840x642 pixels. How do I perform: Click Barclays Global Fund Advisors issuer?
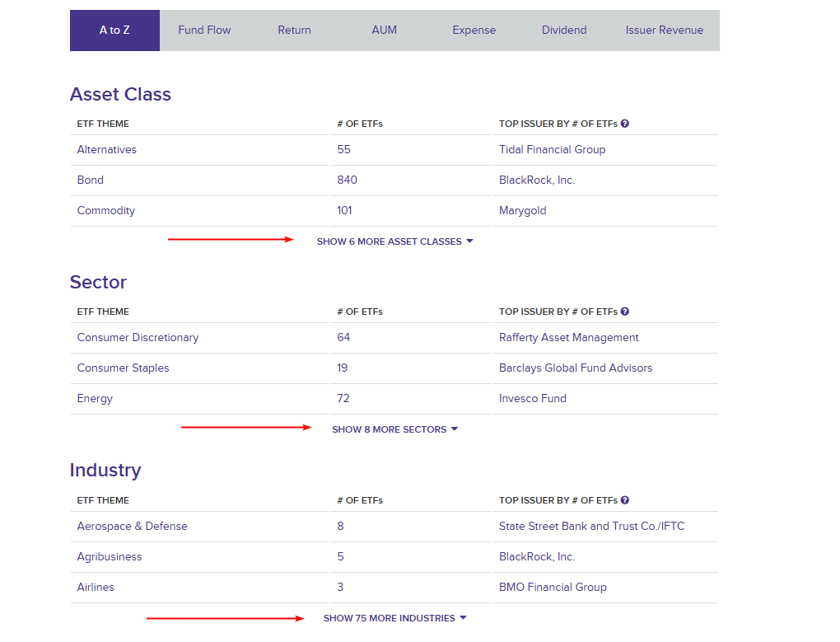(576, 368)
